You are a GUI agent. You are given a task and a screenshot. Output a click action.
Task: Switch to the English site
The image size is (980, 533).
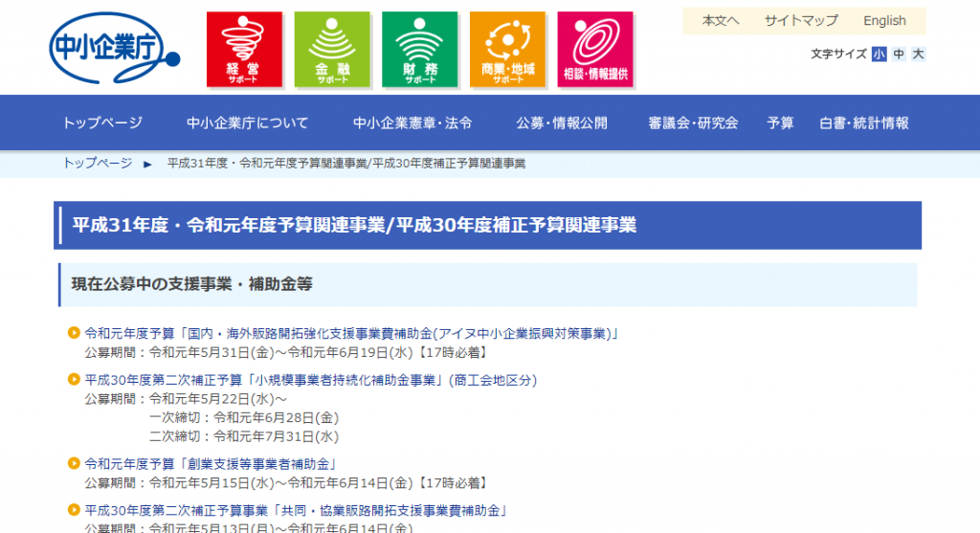click(x=884, y=20)
